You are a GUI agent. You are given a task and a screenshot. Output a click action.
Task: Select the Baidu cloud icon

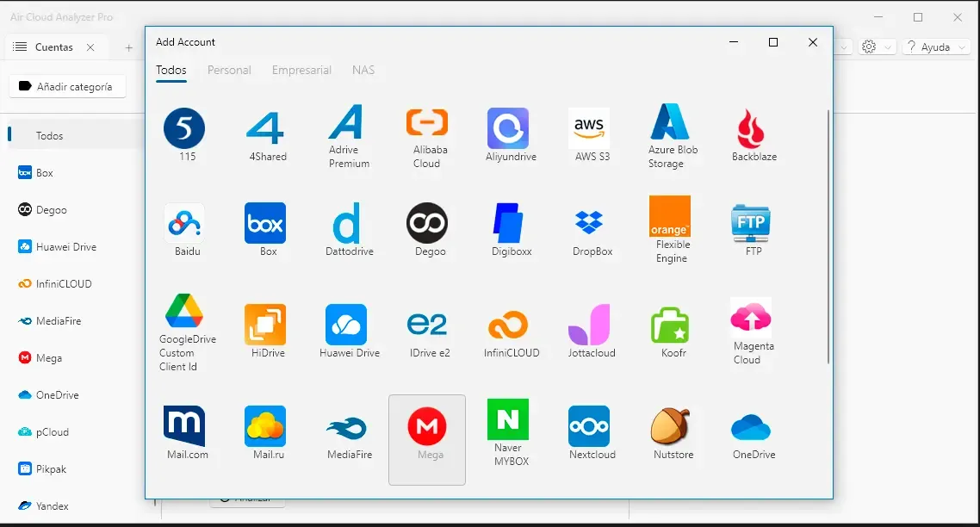[x=184, y=223]
